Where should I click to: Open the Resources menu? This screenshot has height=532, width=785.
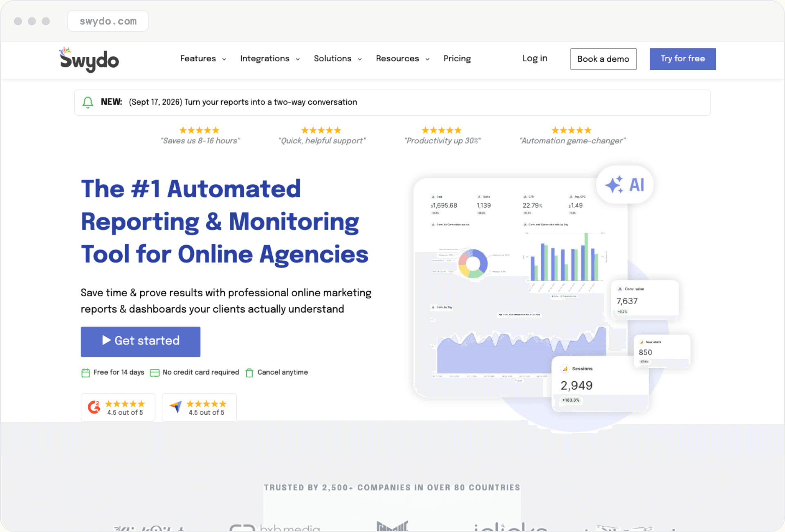(x=397, y=58)
